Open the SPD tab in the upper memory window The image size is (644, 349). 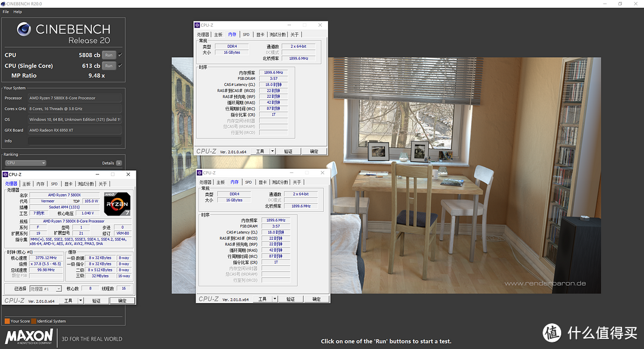coord(246,35)
